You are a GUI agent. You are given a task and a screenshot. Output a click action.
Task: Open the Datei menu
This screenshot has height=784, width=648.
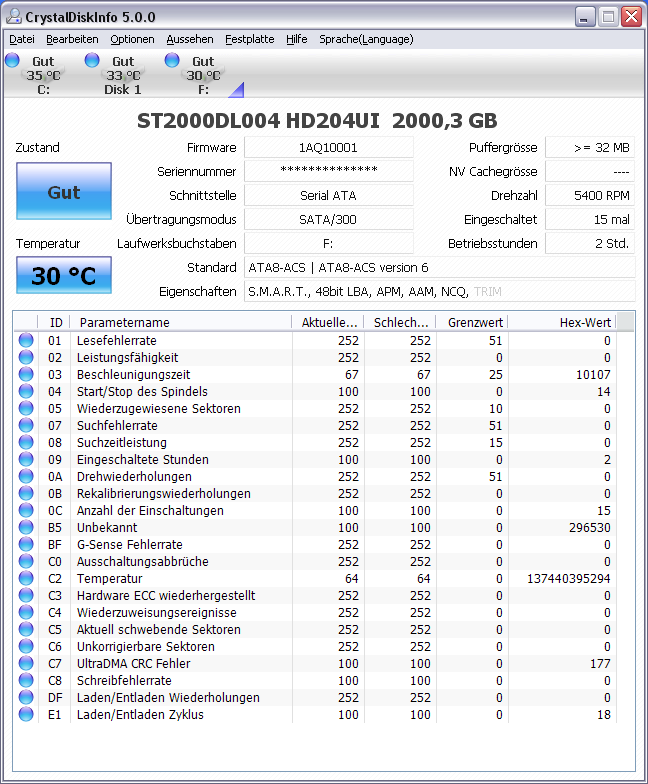click(x=22, y=39)
